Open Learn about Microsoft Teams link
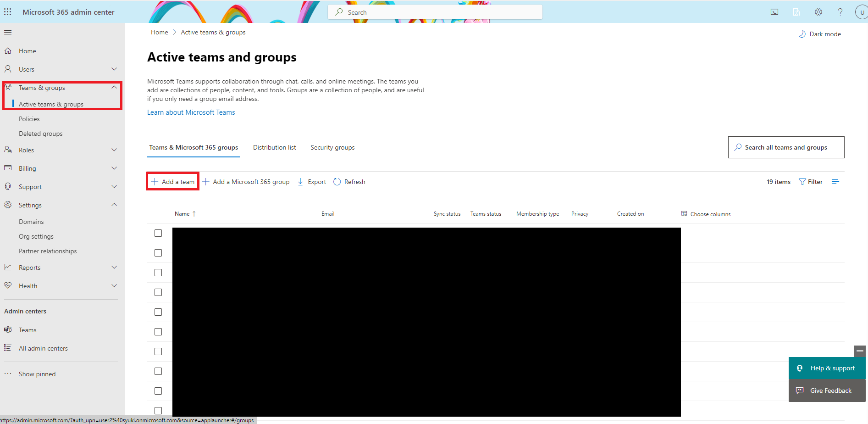 click(191, 112)
